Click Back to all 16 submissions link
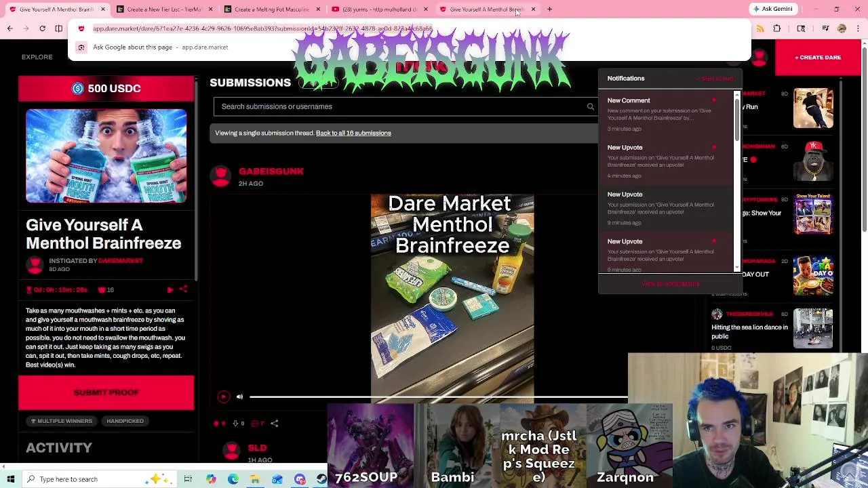Viewport: 868px width, 488px height. [353, 133]
